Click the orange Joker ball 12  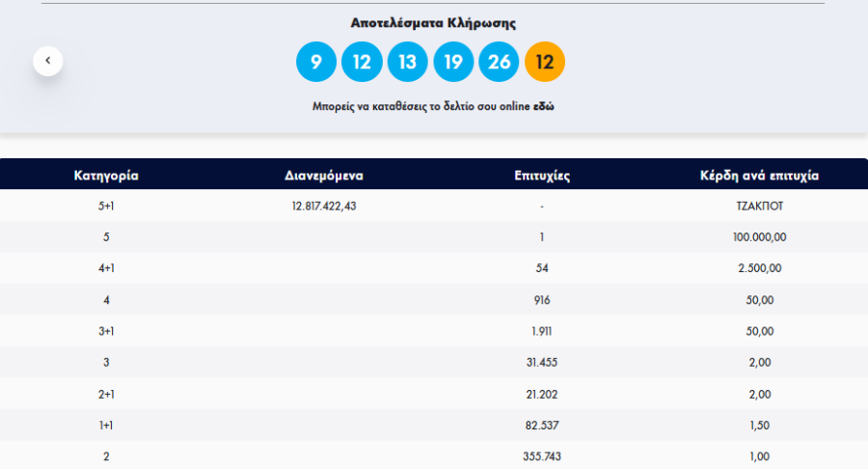coord(545,63)
